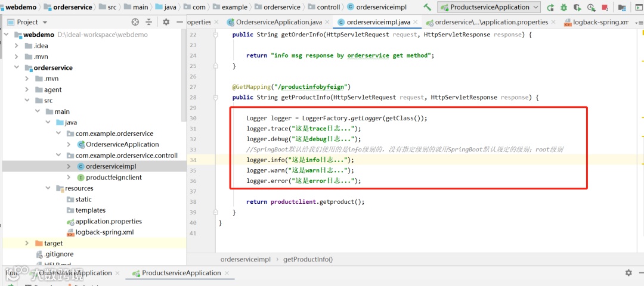Image resolution: width=644 pixels, height=286 pixels.
Task: Run with coverage using the shield icon
Action: 577,7
